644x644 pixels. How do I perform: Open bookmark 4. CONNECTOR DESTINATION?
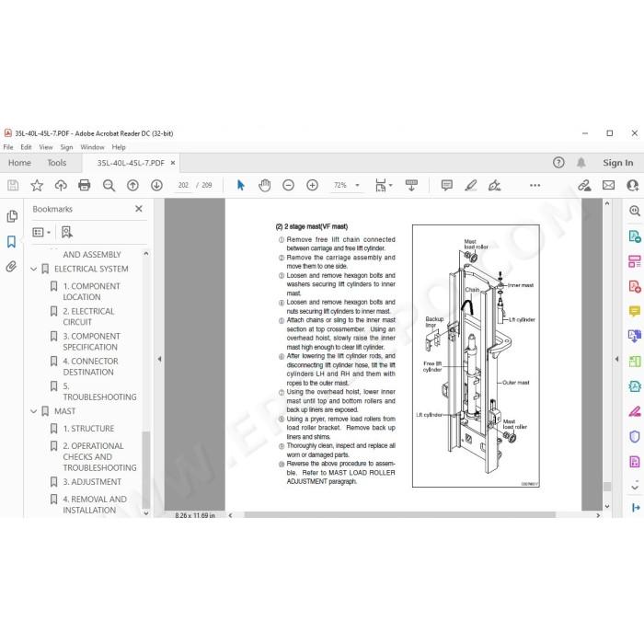point(90,367)
